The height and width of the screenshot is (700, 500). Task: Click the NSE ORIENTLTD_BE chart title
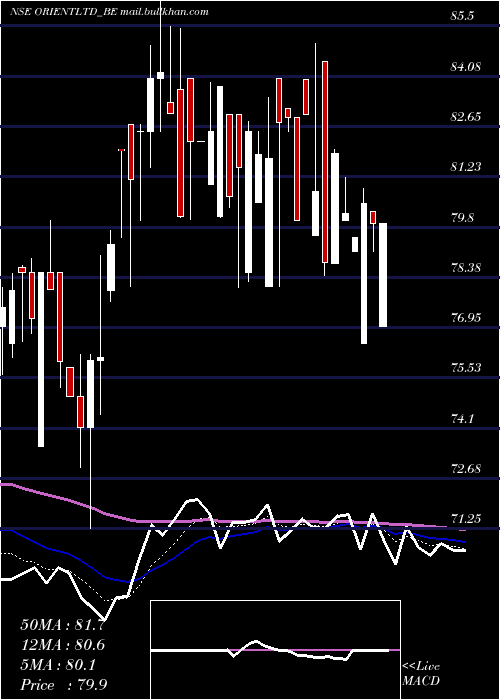click(x=109, y=12)
